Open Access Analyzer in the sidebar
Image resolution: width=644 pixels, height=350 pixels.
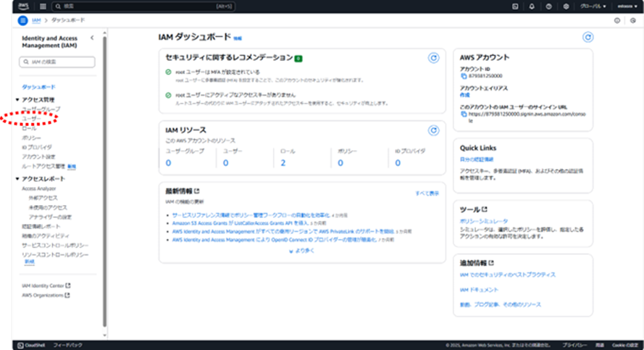(x=38, y=188)
